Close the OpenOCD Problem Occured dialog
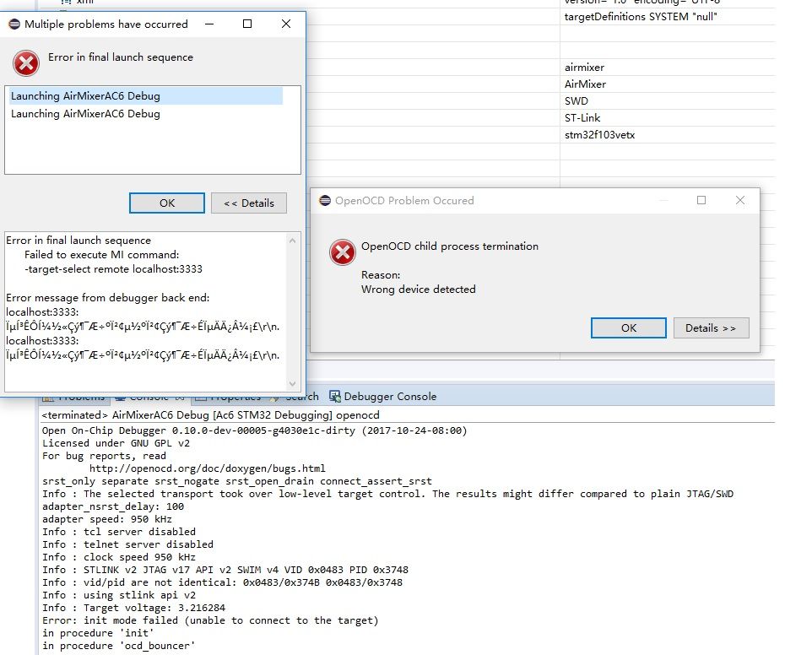 740,200
